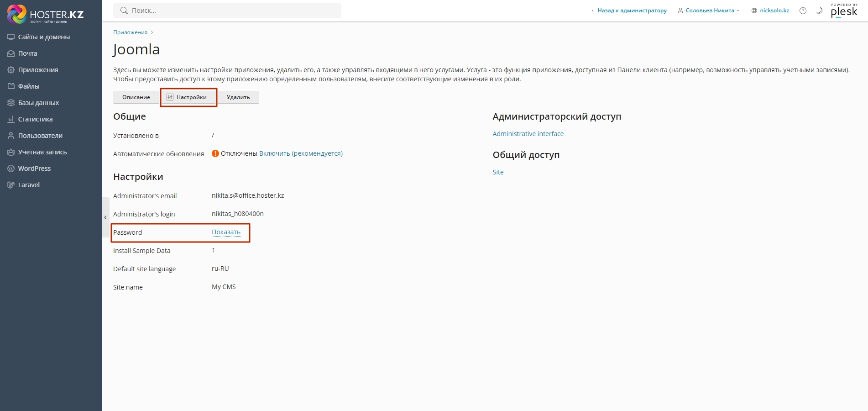Viewport: 868px width, 411px height.
Task: Open Сайты и домены sidebar icon
Action: [11, 37]
